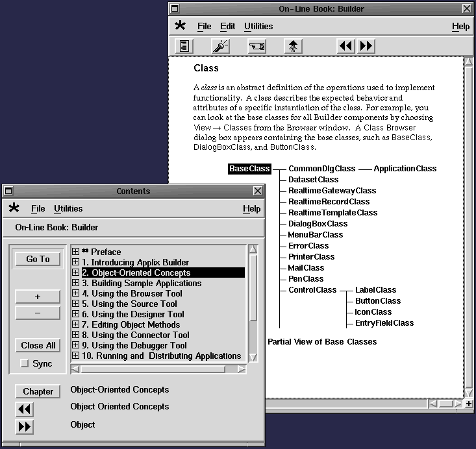Image resolution: width=476 pixels, height=449 pixels.
Task: Expand chapter 4 Using the Browser Tool
Action: 75,293
